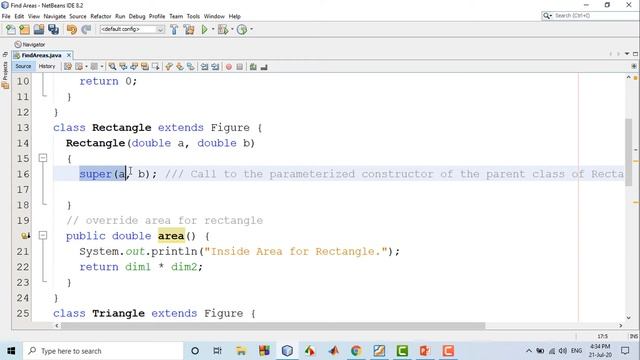Viewport: 640px width, 360px height.
Task: Click the New File toolbar icon
Action: 11,29
